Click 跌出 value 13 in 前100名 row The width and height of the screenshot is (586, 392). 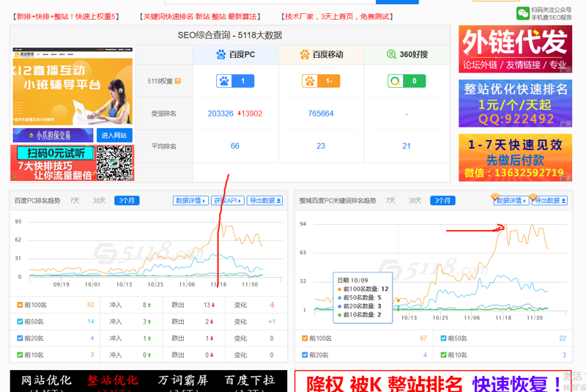(209, 305)
